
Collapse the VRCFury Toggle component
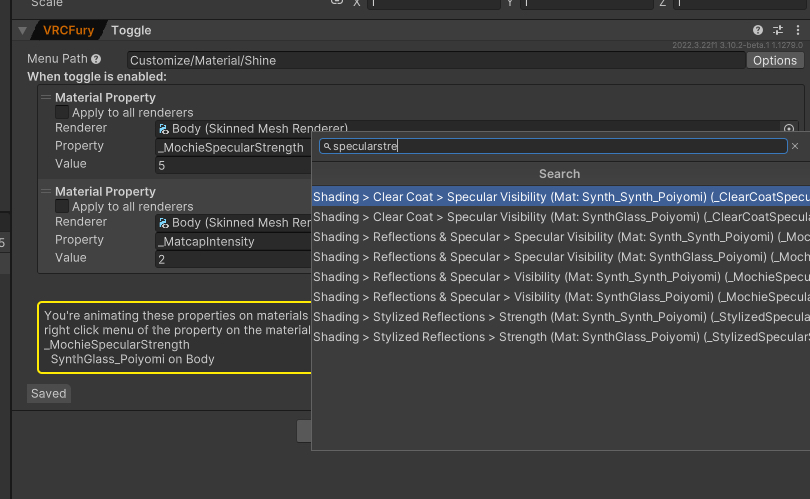(x=22, y=31)
